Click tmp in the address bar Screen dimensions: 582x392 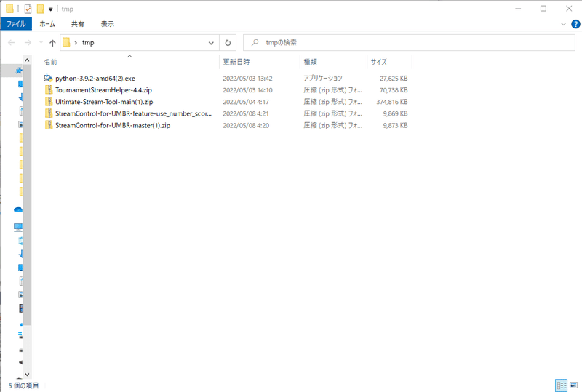click(88, 43)
